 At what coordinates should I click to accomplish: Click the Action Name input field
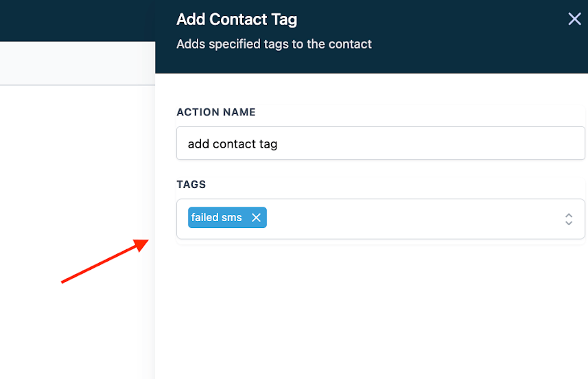(x=380, y=143)
